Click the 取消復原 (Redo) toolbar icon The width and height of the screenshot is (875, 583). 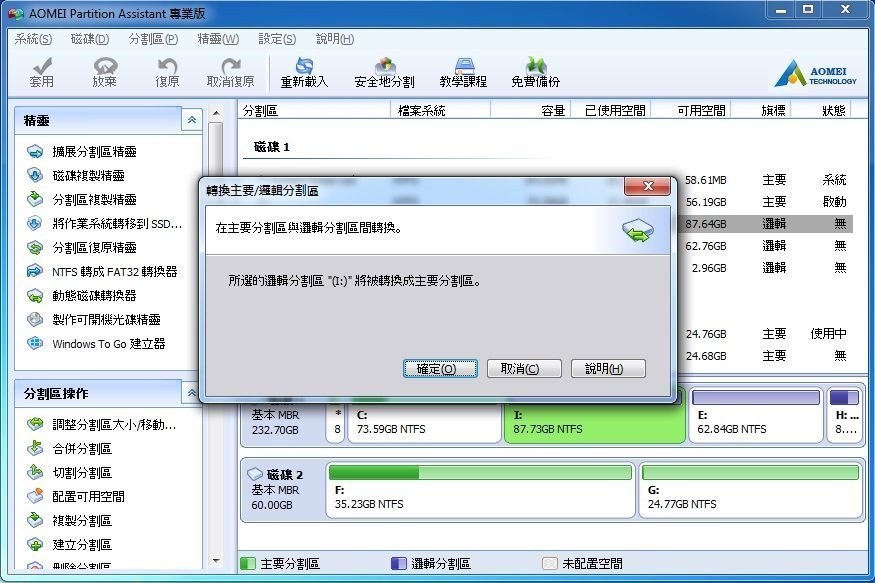[230, 73]
